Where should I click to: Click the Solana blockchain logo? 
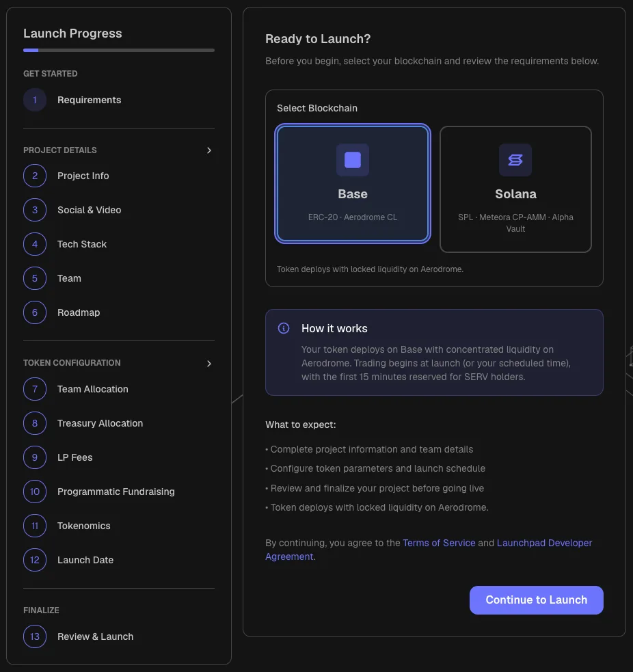[x=515, y=160]
